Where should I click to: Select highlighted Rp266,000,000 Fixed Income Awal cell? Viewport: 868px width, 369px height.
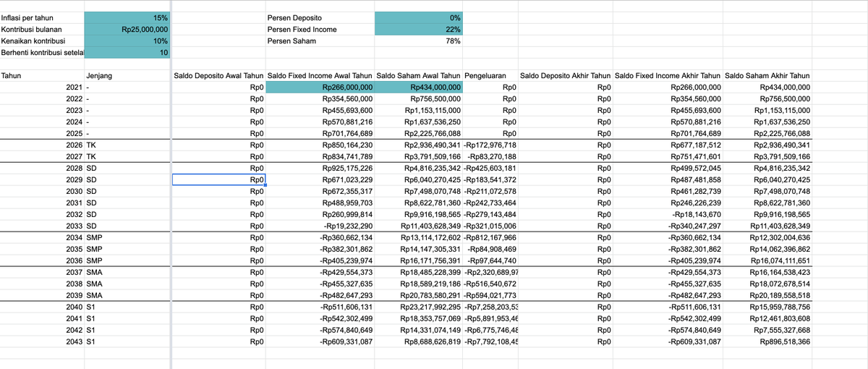click(x=320, y=87)
